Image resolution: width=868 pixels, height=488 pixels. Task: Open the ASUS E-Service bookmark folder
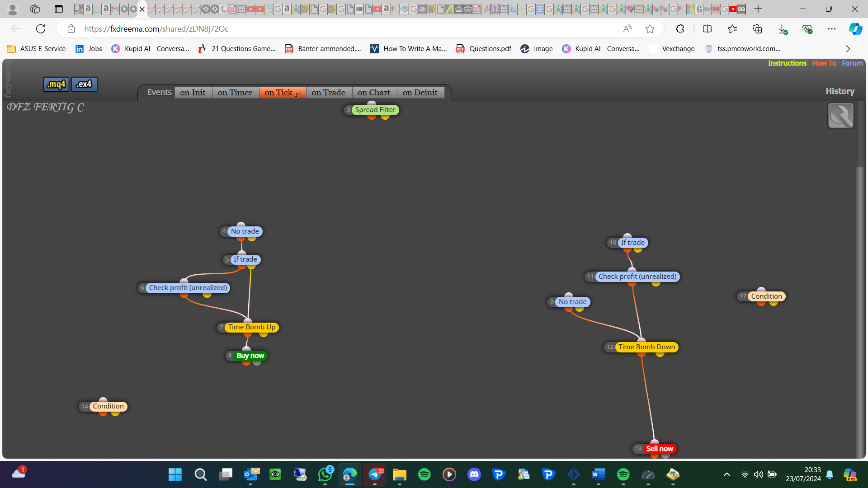[x=37, y=49]
